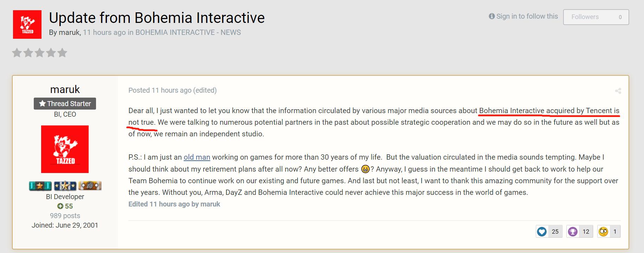Viewport: 644px width, 253px height.
Task: Click the "Sign in to follow this" text
Action: pos(527,16)
